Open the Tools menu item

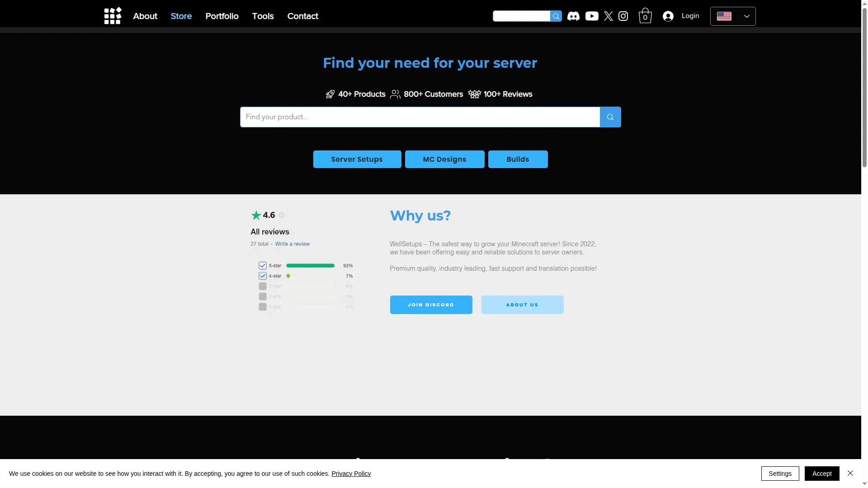(x=263, y=16)
